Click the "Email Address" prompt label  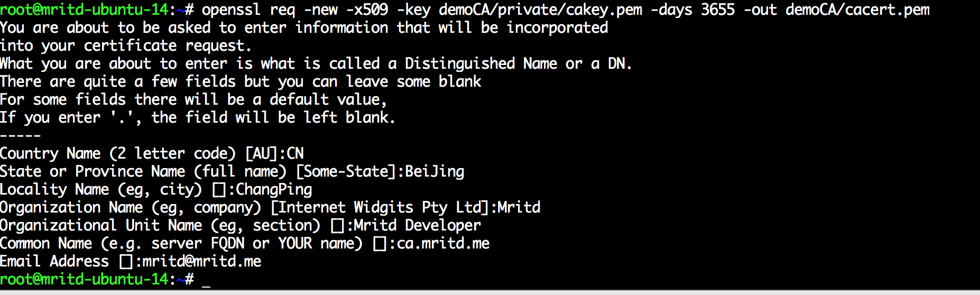click(x=54, y=261)
